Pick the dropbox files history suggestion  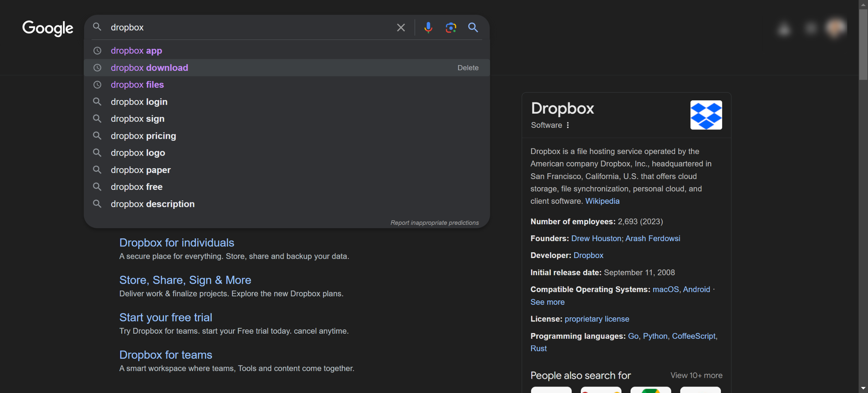137,85
